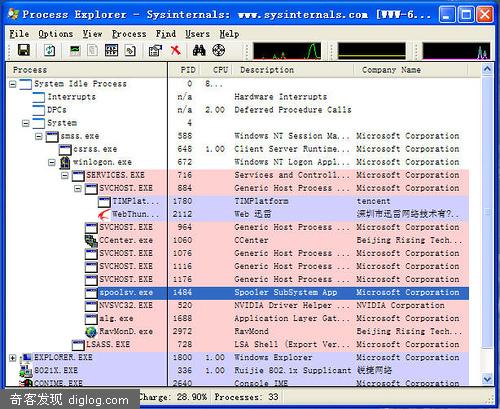Click the I/O history graph in toolbar
The width and height of the screenshot is (500, 409).
point(456,51)
